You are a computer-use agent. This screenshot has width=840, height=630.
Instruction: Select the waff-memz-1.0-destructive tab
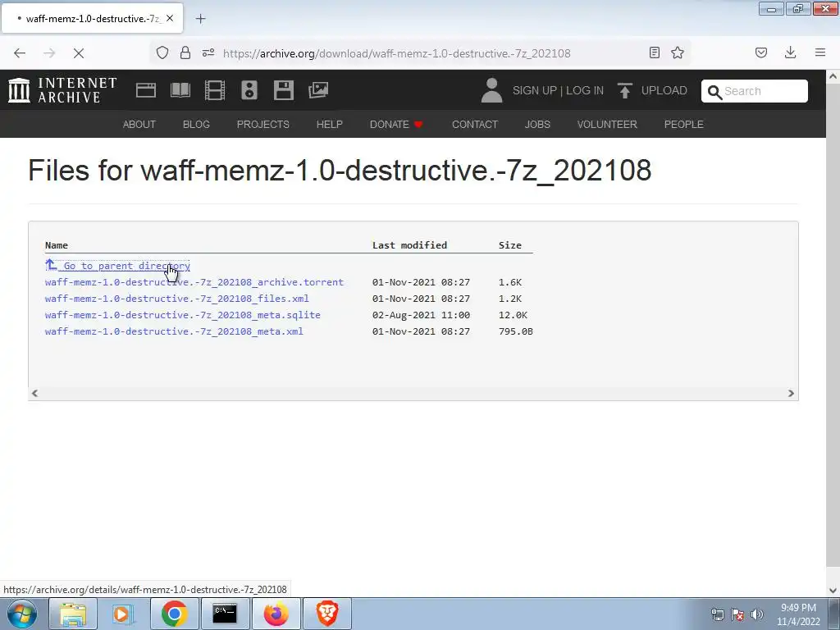[92, 18]
